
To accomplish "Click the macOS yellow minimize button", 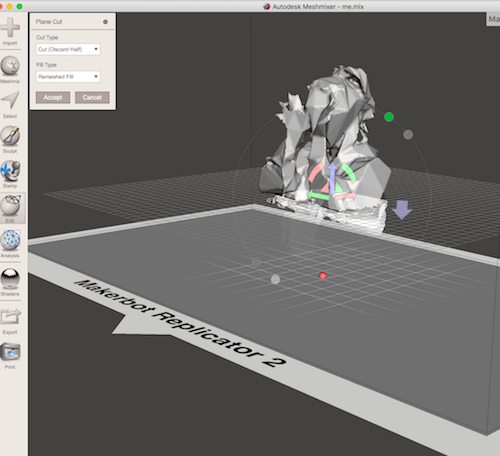I will pyautogui.click(x=9, y=6).
